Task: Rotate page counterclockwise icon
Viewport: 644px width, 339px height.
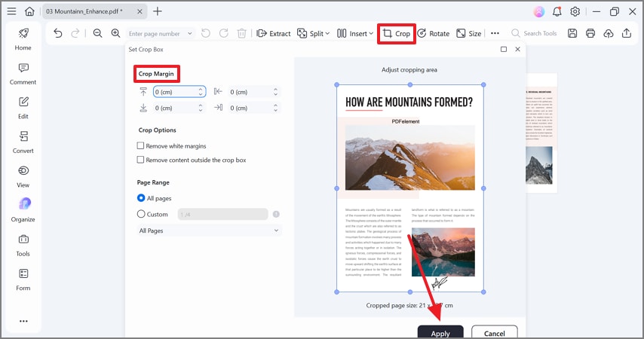Action: point(206,33)
